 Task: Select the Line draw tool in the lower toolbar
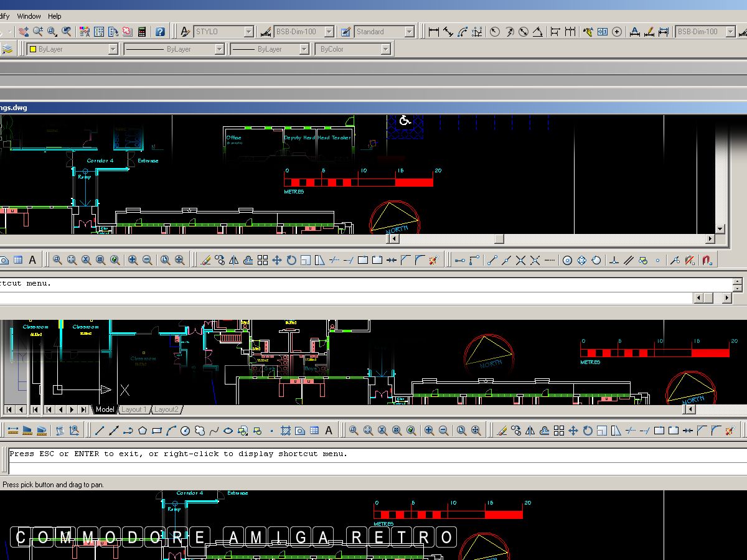click(x=100, y=431)
